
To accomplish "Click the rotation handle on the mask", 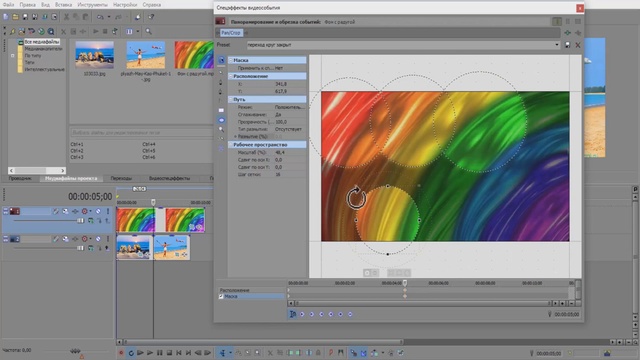I will (x=356, y=198).
